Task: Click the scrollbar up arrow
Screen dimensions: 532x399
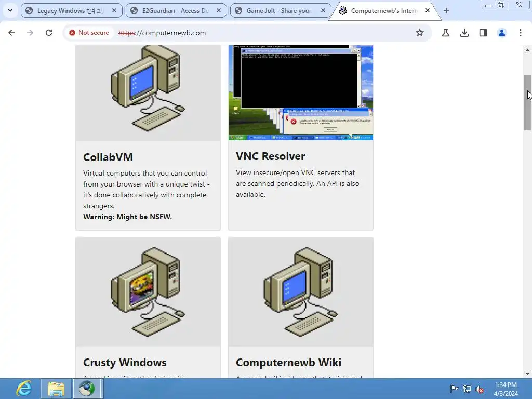Action: (527, 50)
